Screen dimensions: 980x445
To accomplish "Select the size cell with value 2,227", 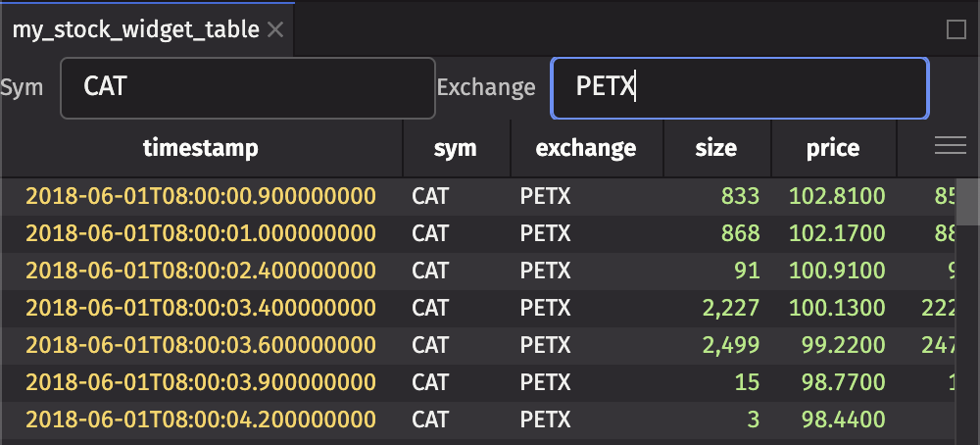I will (731, 309).
